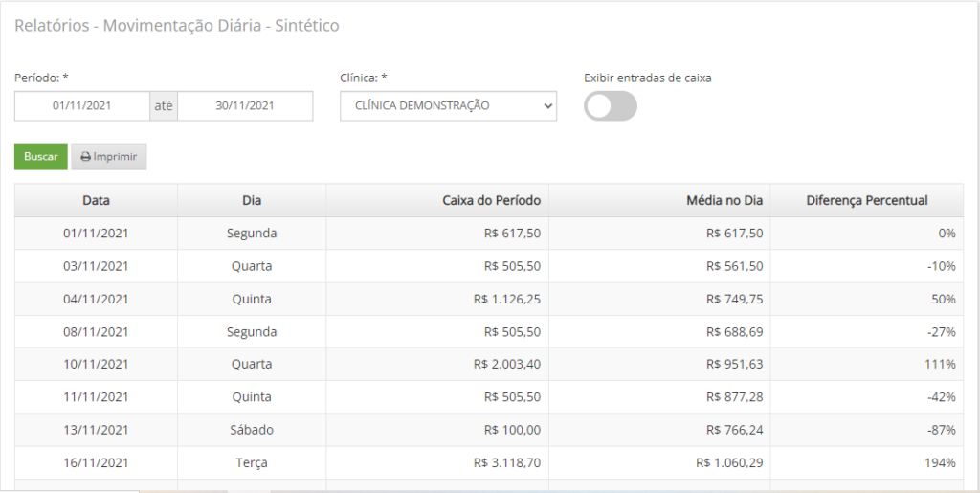
Task: Click the R$ 3.118,70 value
Action: (507, 463)
